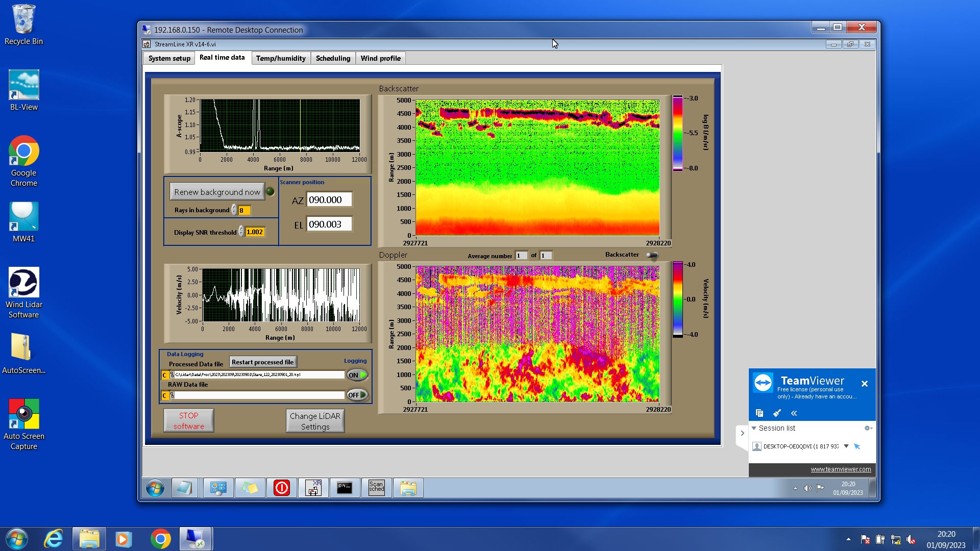Screen dimensions: 980x551
Task: Open the Temp/humidity tab
Action: pos(281,58)
